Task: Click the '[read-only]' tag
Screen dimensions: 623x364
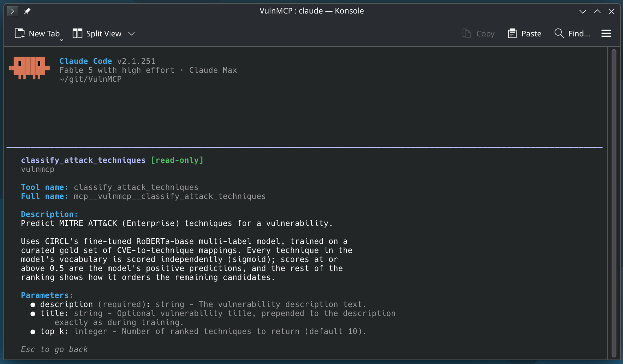Action: (177, 160)
